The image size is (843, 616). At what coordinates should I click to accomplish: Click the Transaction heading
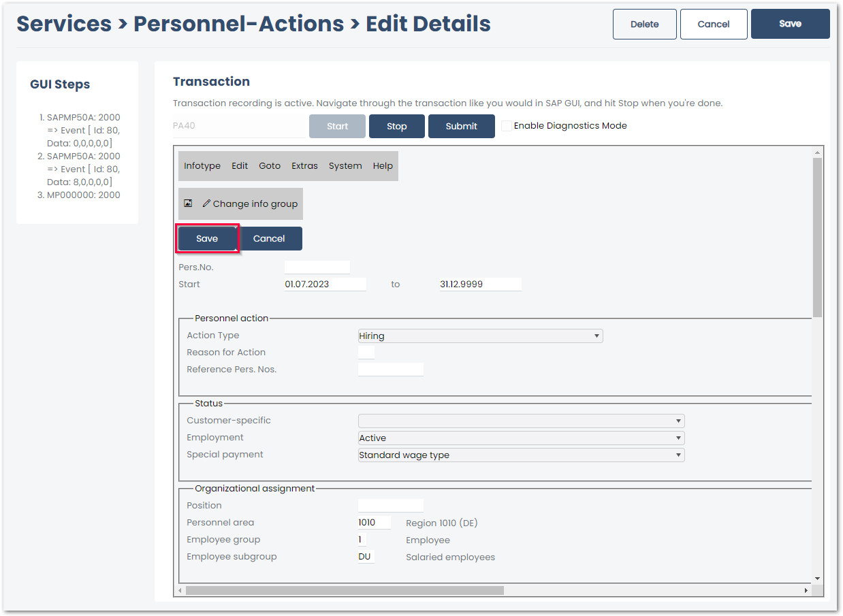pyautogui.click(x=211, y=82)
